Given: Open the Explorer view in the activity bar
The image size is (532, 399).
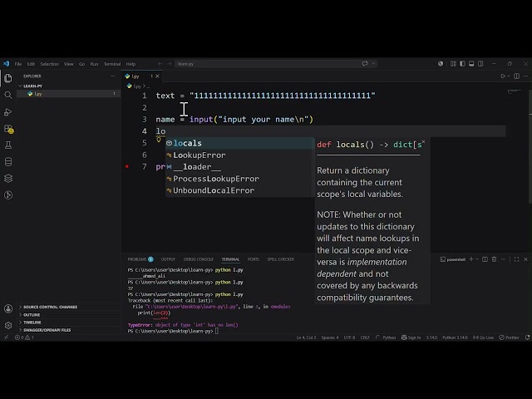Looking at the screenshot, I should (8, 78).
